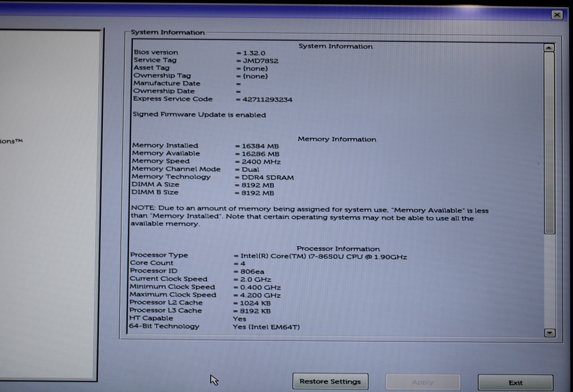Click the greyed-out Apply button
Screen dimensions: 573x392
point(423,382)
